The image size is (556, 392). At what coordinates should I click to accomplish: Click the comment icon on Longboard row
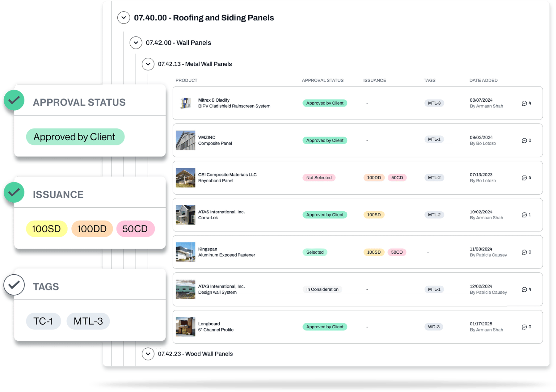point(524,327)
